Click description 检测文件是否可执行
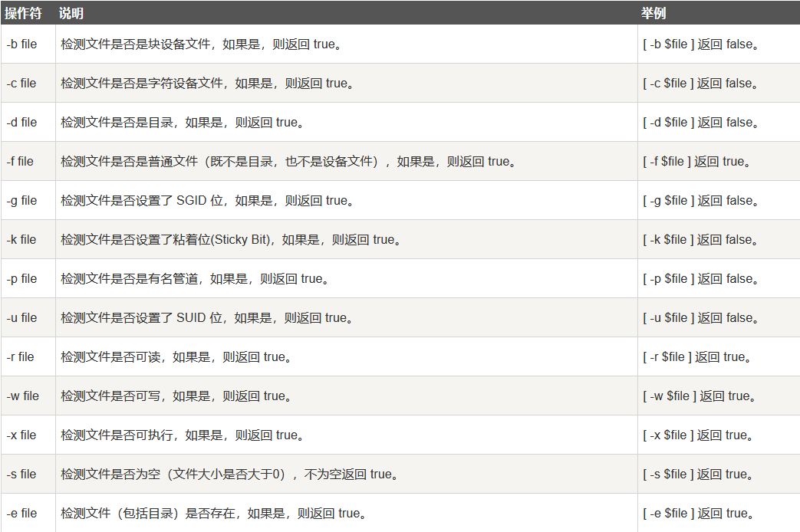This screenshot has height=532, width=800. tap(182, 435)
